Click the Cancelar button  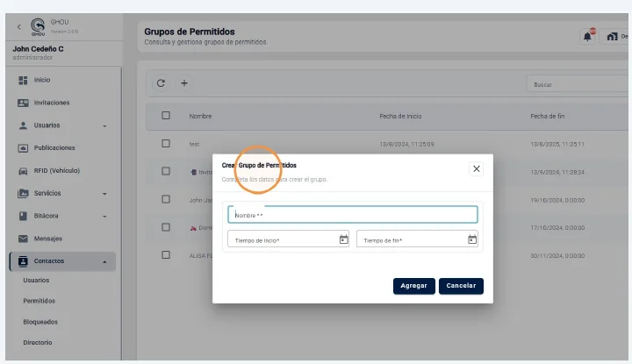(x=461, y=286)
